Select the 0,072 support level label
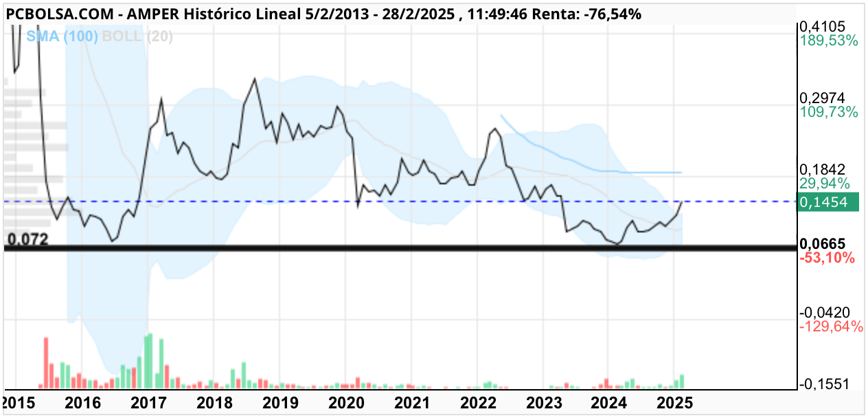868x418 pixels. pyautogui.click(x=27, y=239)
